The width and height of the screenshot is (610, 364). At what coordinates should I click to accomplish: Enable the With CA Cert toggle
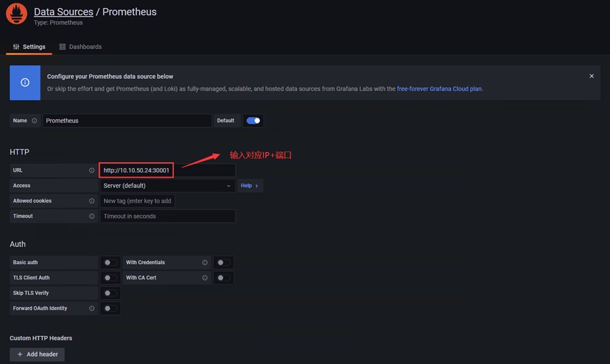(x=223, y=278)
